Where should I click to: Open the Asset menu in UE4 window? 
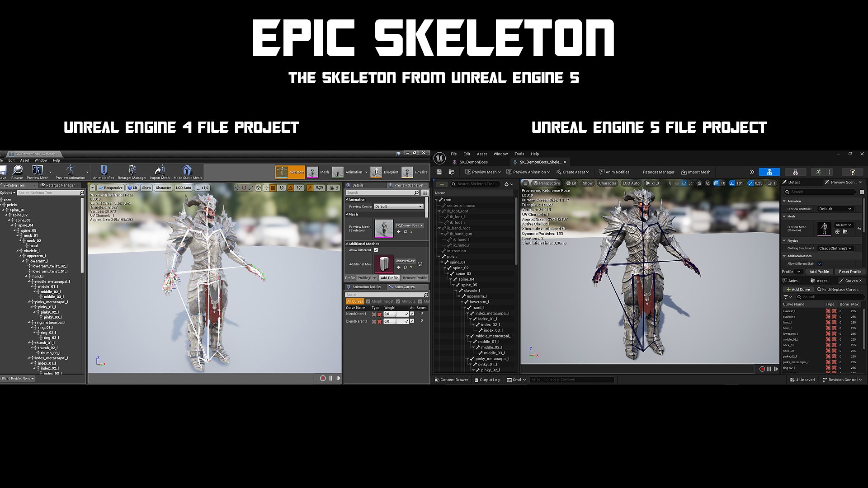click(x=24, y=160)
